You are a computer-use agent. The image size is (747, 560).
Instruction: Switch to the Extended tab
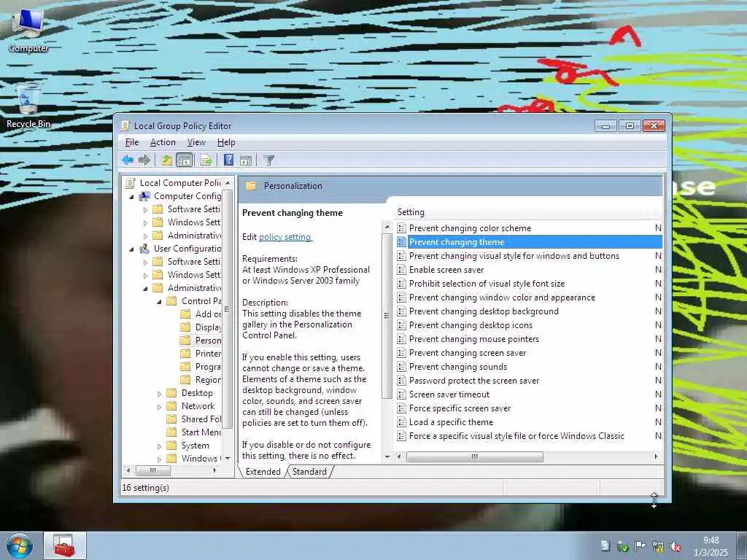pyautogui.click(x=263, y=472)
